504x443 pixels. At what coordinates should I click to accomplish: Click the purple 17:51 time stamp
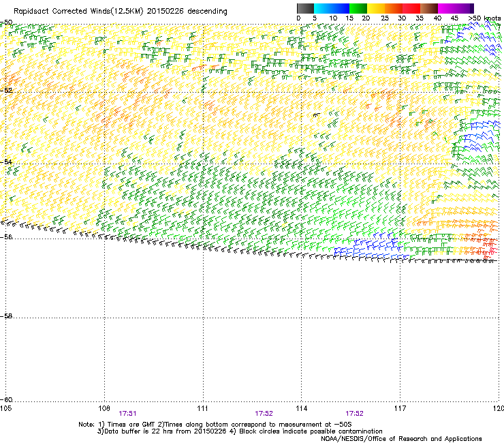[x=127, y=414]
